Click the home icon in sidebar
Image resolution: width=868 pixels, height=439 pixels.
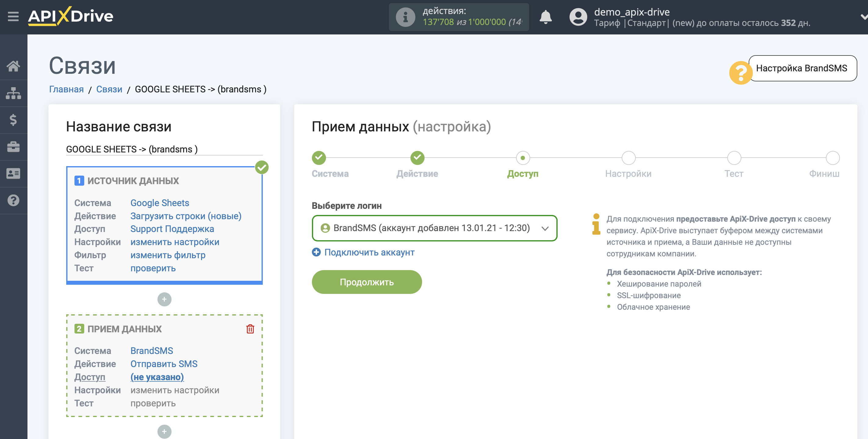tap(13, 66)
